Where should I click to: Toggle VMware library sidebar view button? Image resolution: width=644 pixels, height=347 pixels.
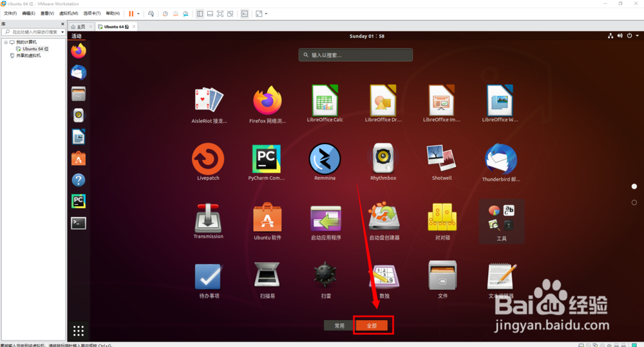tap(200, 14)
